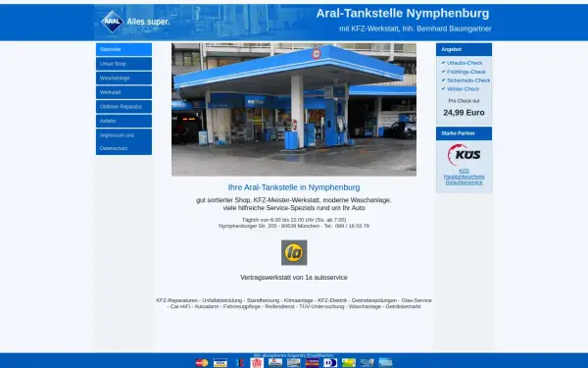The height and width of the screenshot is (368, 588).
Task: Click the Kreditkarten link in the footer
Action: (x=319, y=355)
